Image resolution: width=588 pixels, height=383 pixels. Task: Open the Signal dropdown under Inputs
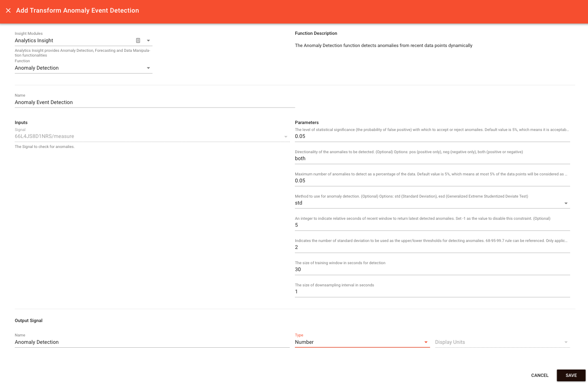click(x=286, y=136)
